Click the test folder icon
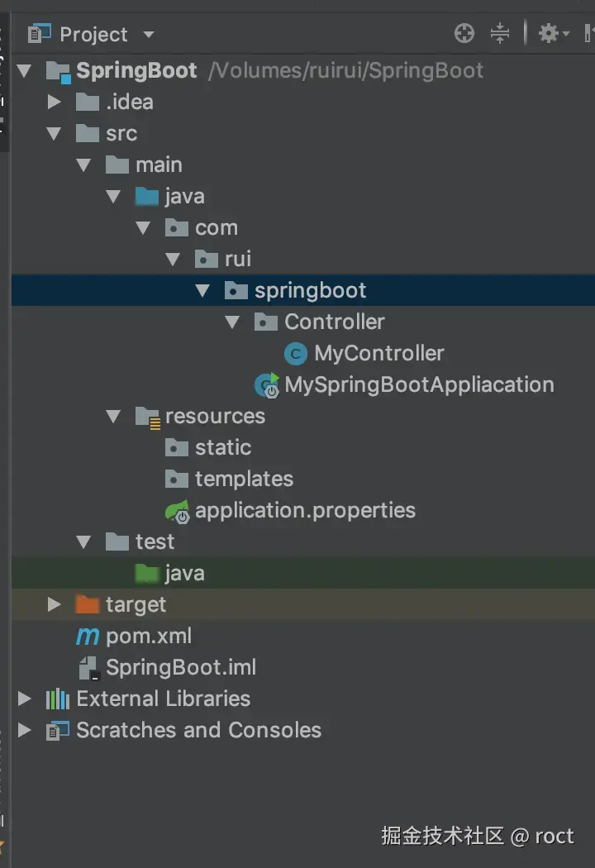595x868 pixels. pyautogui.click(x=117, y=541)
